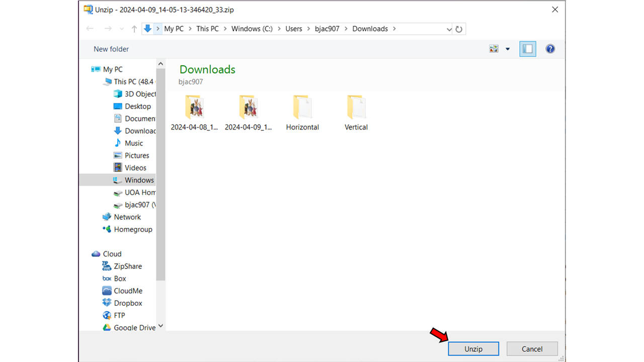Select Cloud in the sidebar

(x=107, y=254)
